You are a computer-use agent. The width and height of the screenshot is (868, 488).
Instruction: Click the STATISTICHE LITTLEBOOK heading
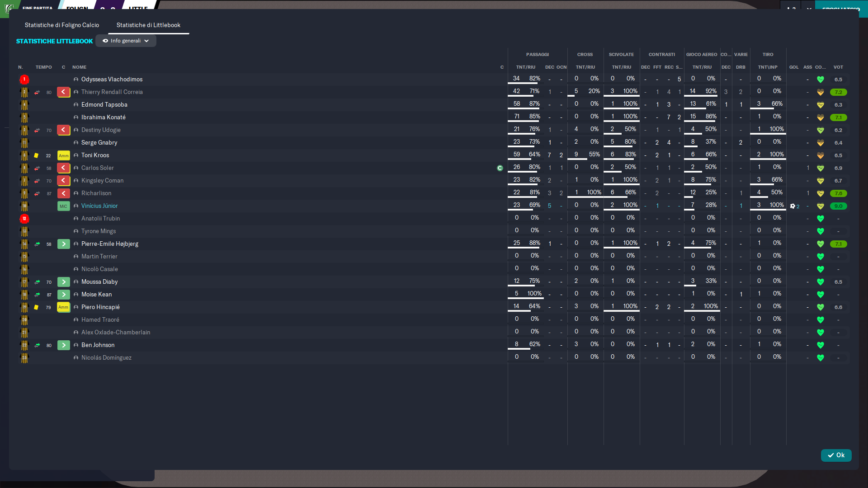coord(54,41)
